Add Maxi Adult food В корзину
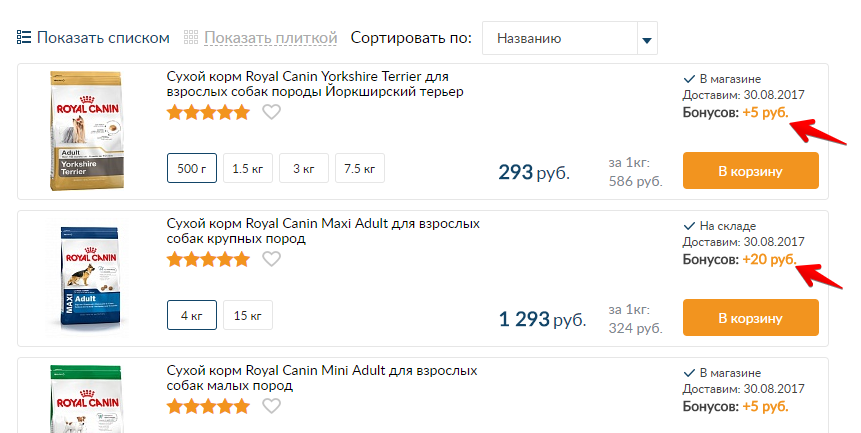The image size is (861, 433). [750, 318]
